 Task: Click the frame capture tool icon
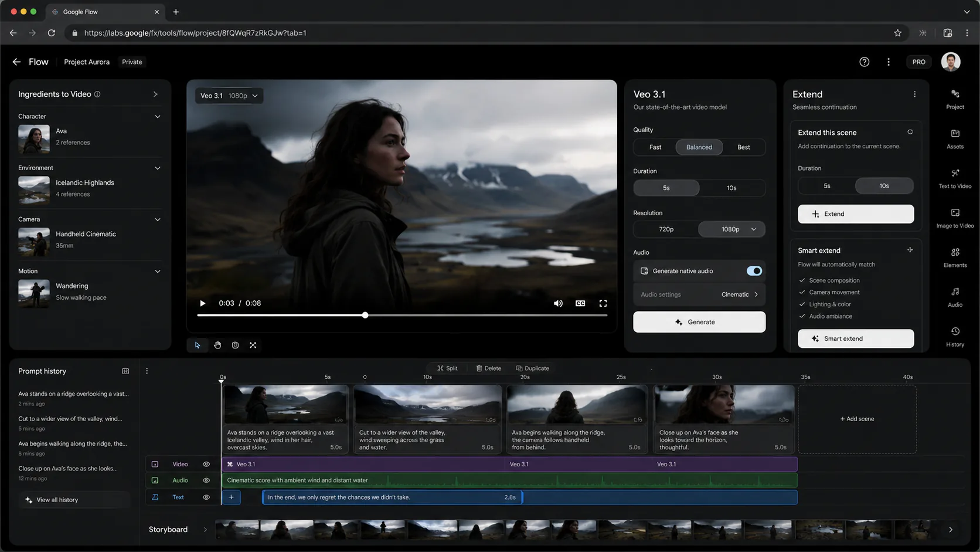[x=235, y=346]
